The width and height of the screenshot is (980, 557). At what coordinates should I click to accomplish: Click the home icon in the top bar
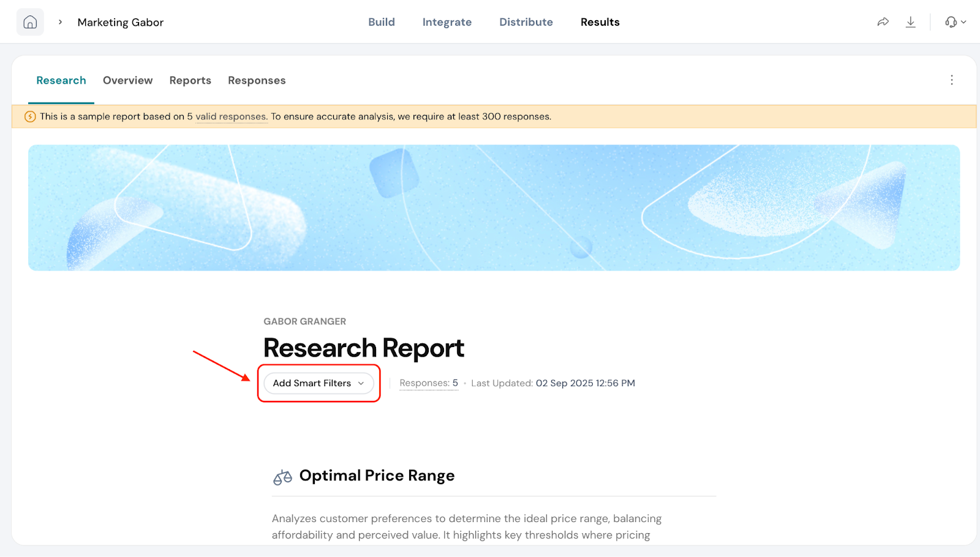click(x=30, y=22)
